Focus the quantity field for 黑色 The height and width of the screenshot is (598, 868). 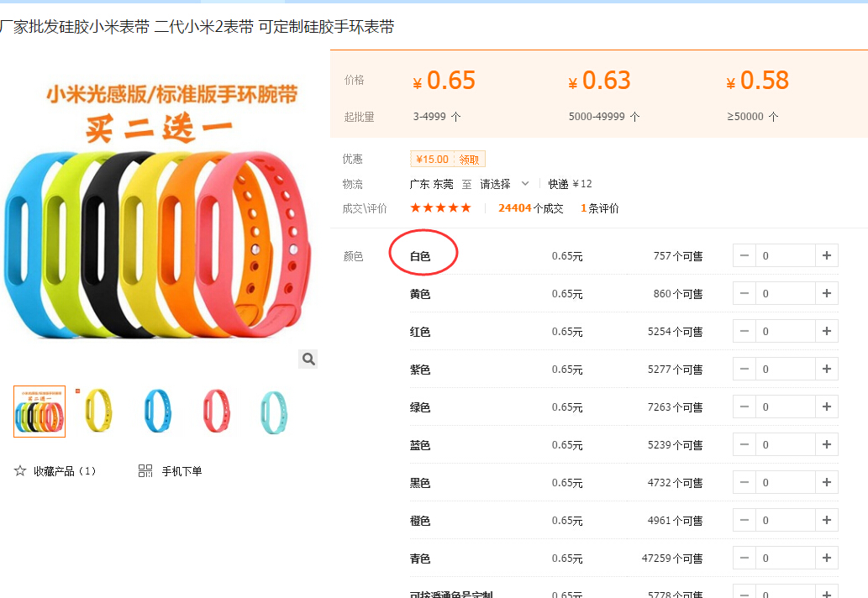786,482
